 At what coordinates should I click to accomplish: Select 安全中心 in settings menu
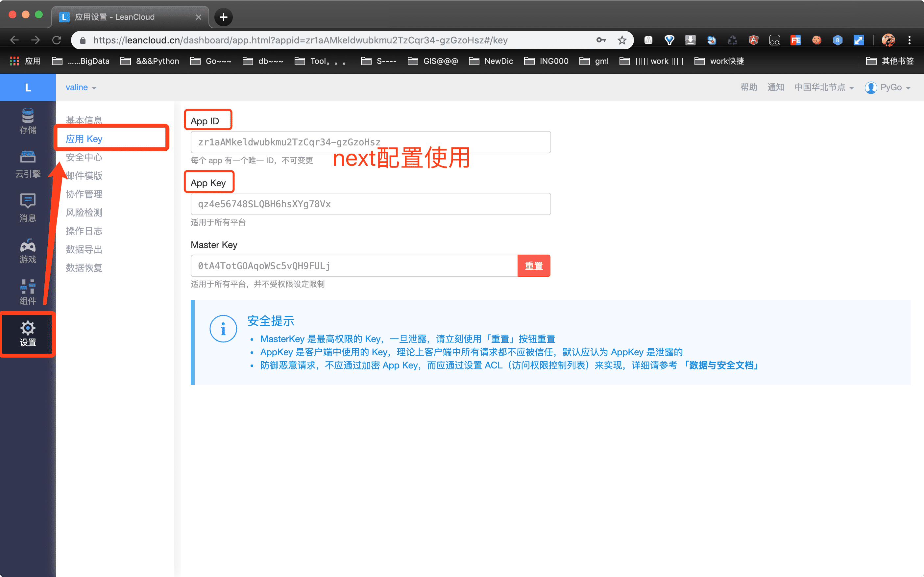point(84,157)
